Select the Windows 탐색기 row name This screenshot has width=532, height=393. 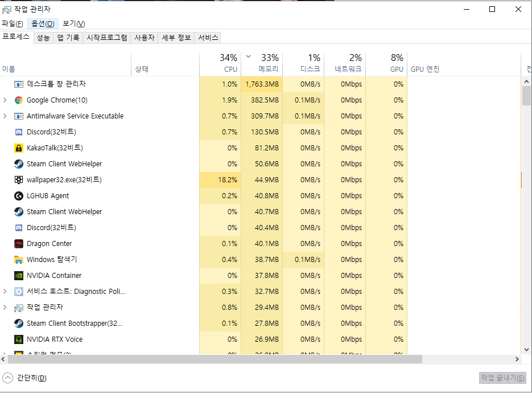point(52,260)
